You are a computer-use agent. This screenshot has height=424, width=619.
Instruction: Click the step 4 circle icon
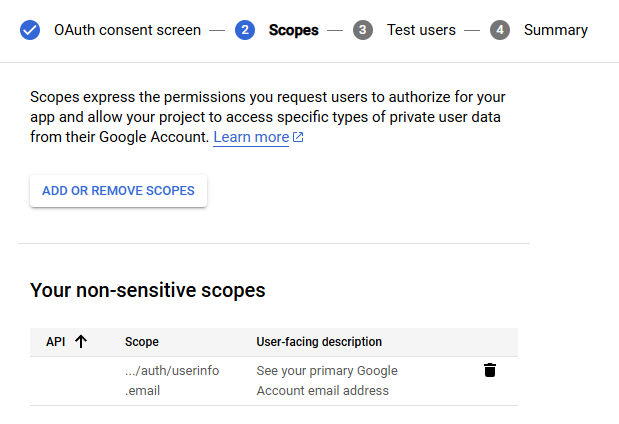pos(499,30)
